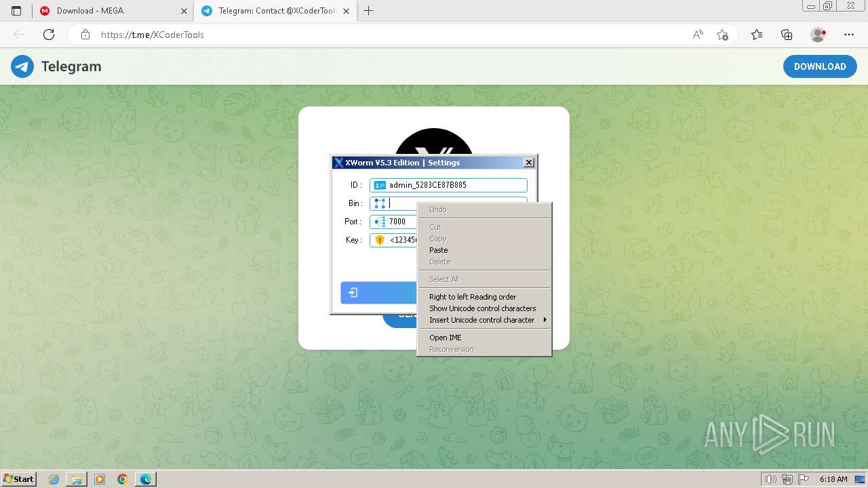Click the Telegram DOWNLOAD button
Screen dimensions: 868x488
pos(820,66)
